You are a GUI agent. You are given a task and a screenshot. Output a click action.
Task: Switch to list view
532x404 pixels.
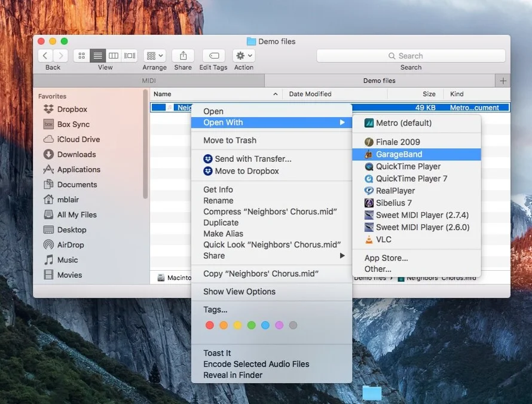coord(97,56)
